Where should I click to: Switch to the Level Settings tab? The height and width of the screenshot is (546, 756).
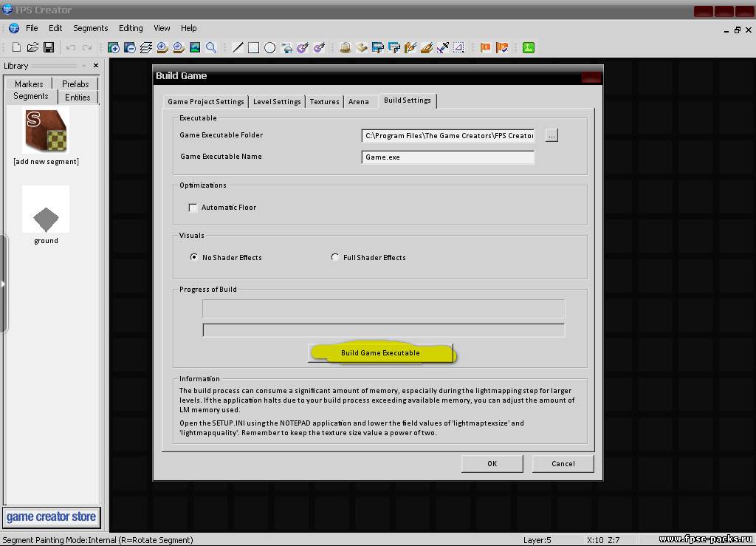(277, 101)
